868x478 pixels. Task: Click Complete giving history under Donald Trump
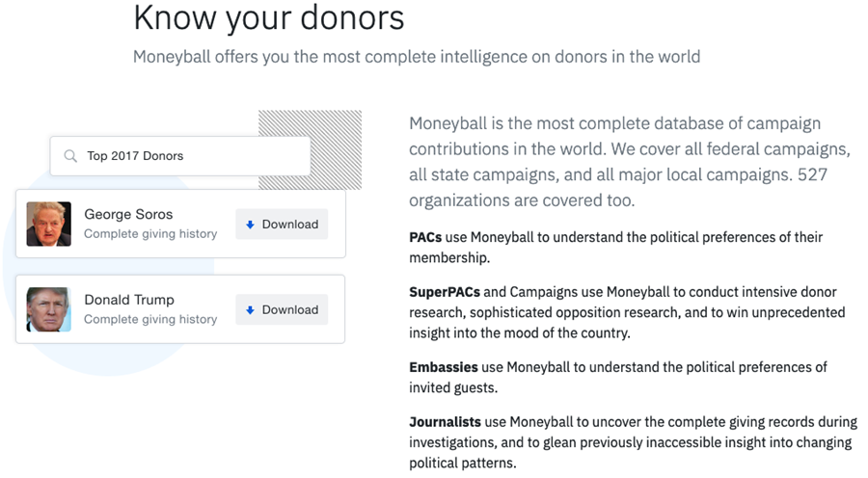pos(150,319)
